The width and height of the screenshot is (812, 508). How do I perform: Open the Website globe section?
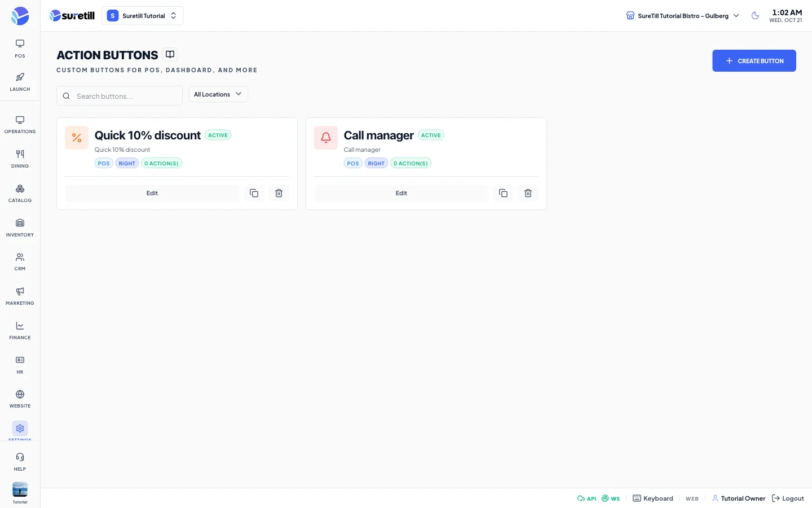(x=20, y=399)
